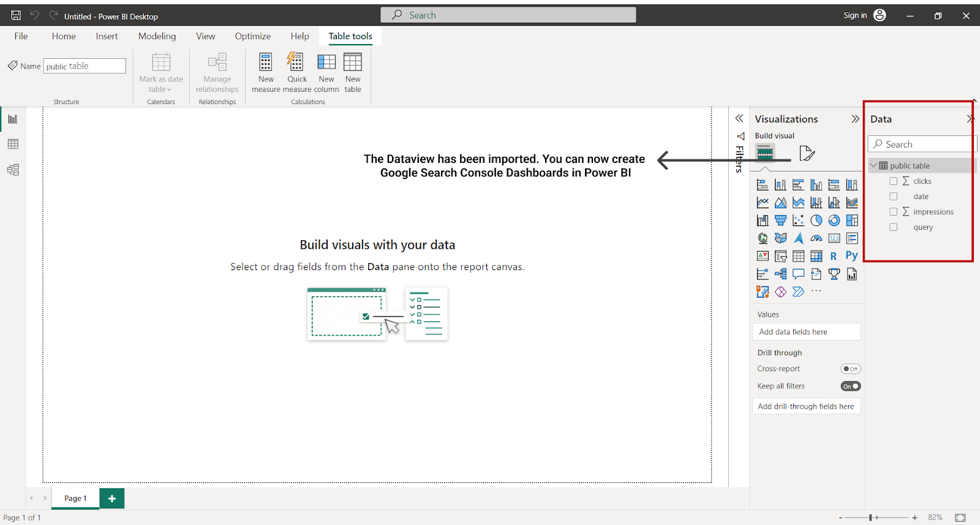Toggle Cross-report switch on

point(851,369)
